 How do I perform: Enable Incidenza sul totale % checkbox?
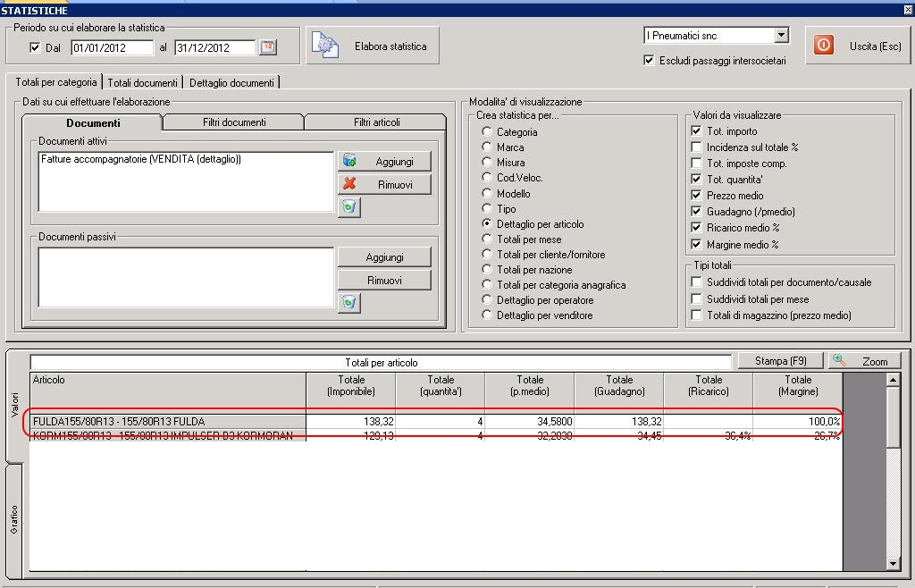coord(697,147)
